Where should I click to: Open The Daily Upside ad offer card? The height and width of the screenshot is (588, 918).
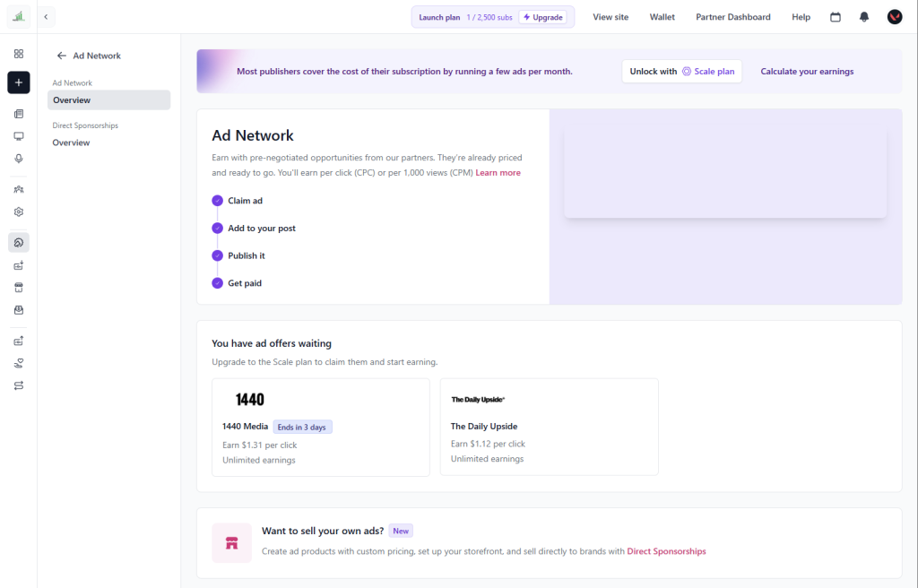tap(550, 427)
